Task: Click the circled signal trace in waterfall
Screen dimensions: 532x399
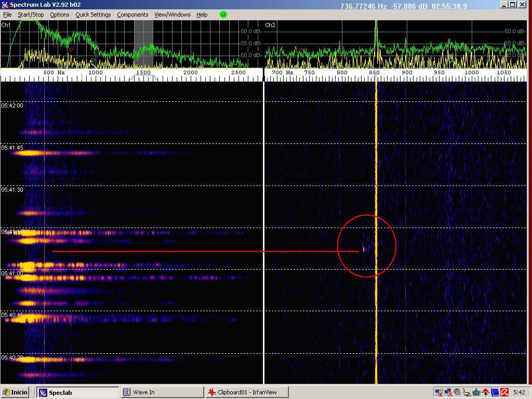Action: click(364, 248)
